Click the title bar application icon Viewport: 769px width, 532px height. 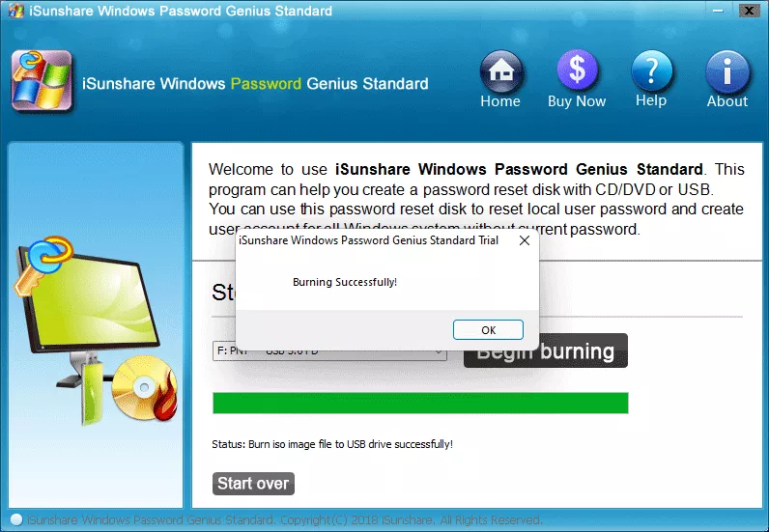pyautogui.click(x=16, y=11)
